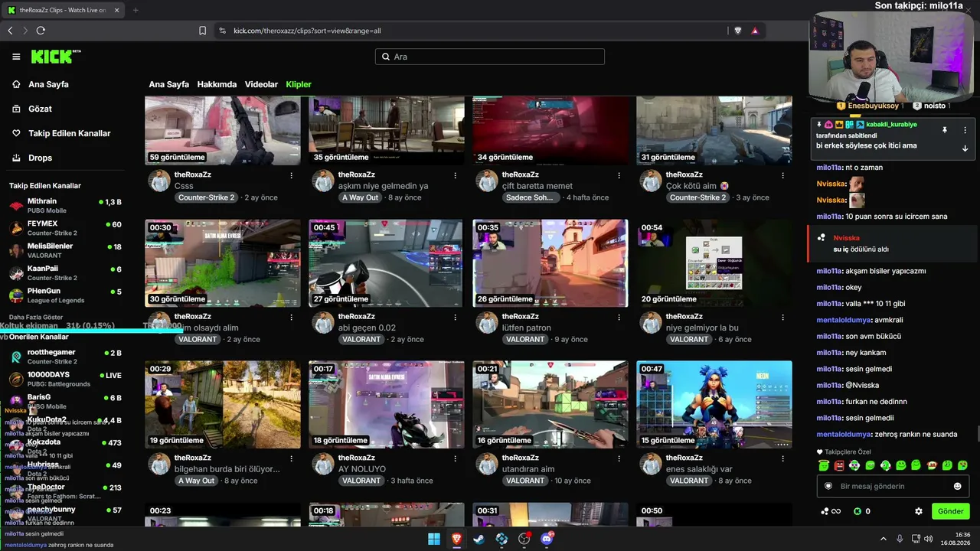The width and height of the screenshot is (980, 551).
Task: Open clip options for AY NOLUYO
Action: 456,458
